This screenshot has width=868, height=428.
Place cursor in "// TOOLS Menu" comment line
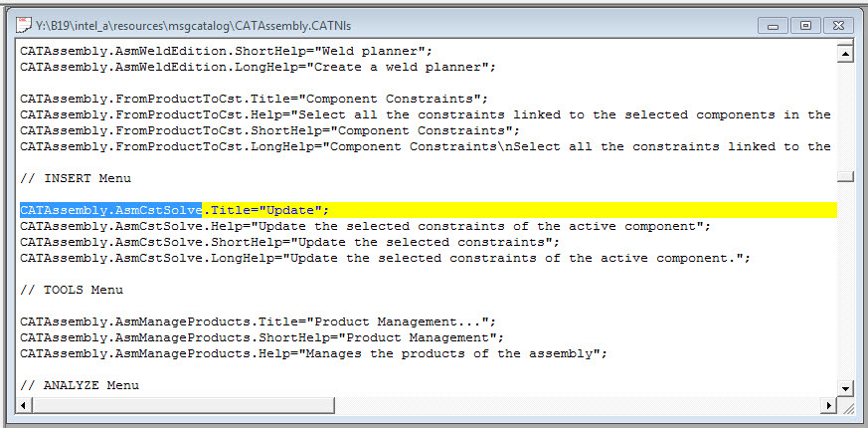72,290
